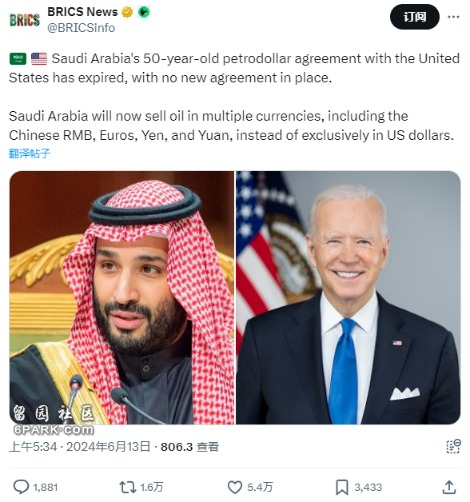The width and height of the screenshot is (470, 502).
Task: Open the three-dot more options menu
Action: click(453, 17)
